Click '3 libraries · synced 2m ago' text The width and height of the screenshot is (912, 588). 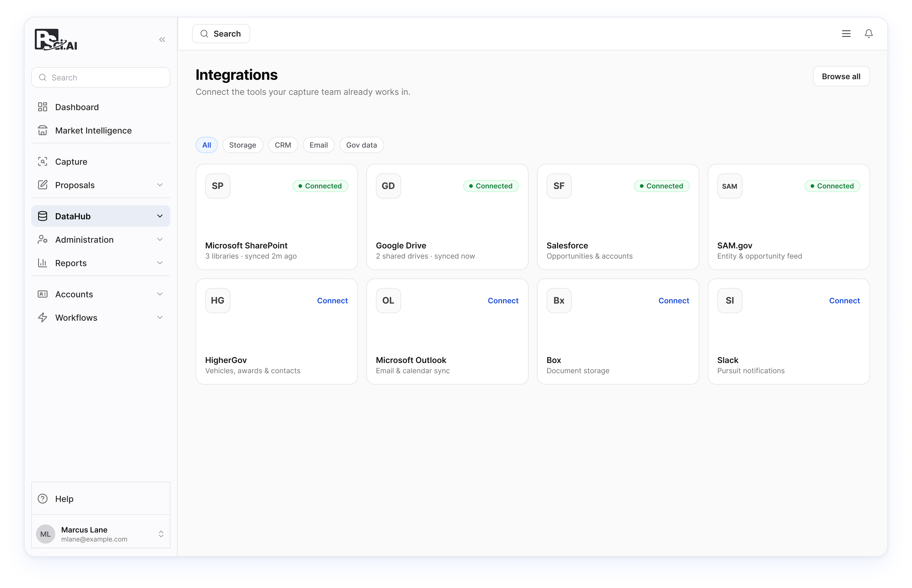(251, 256)
